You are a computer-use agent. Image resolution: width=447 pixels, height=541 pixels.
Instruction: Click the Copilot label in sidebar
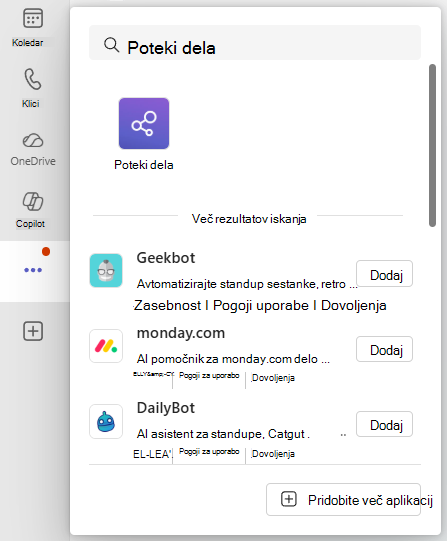click(30, 224)
